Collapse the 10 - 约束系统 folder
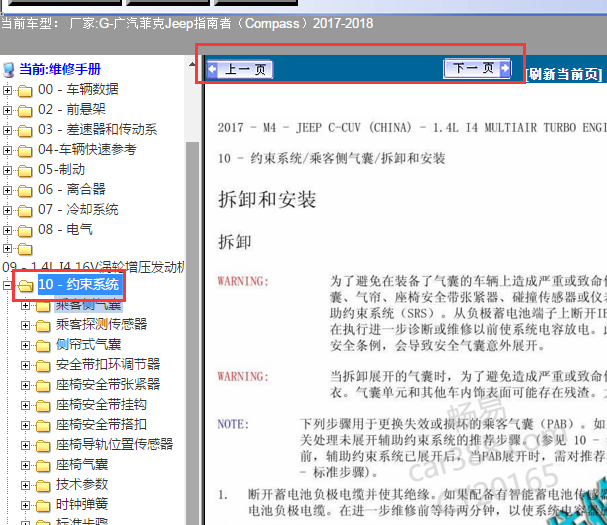The width and height of the screenshot is (607, 525). click(x=7, y=285)
